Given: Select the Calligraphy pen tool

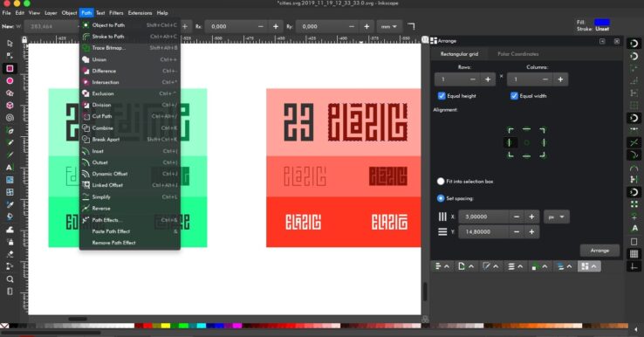Looking at the screenshot, I should pyautogui.click(x=10, y=155).
